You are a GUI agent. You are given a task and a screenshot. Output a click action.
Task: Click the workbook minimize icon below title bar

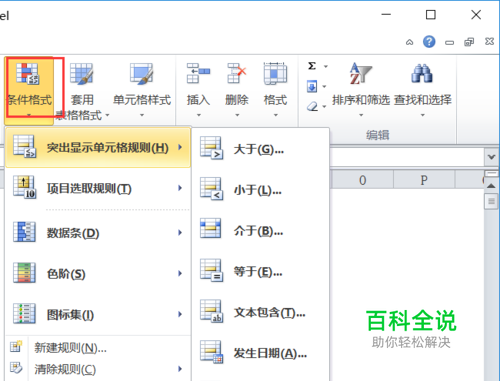point(449,43)
